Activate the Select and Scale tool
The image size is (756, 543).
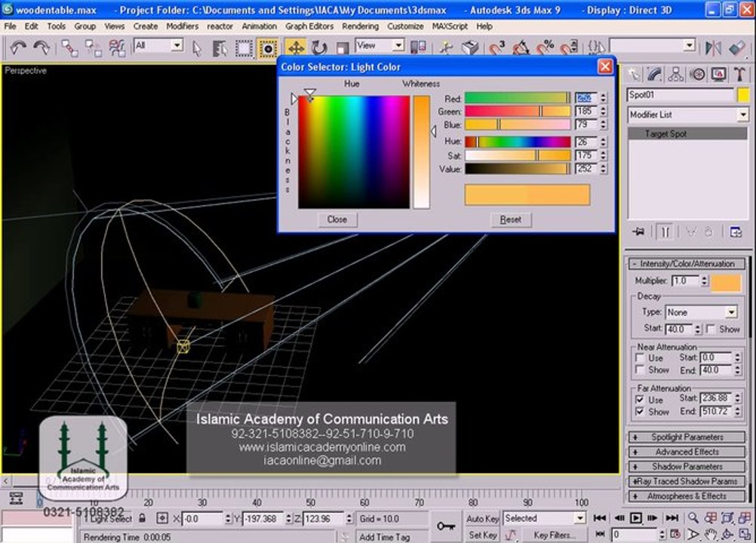coord(342,48)
